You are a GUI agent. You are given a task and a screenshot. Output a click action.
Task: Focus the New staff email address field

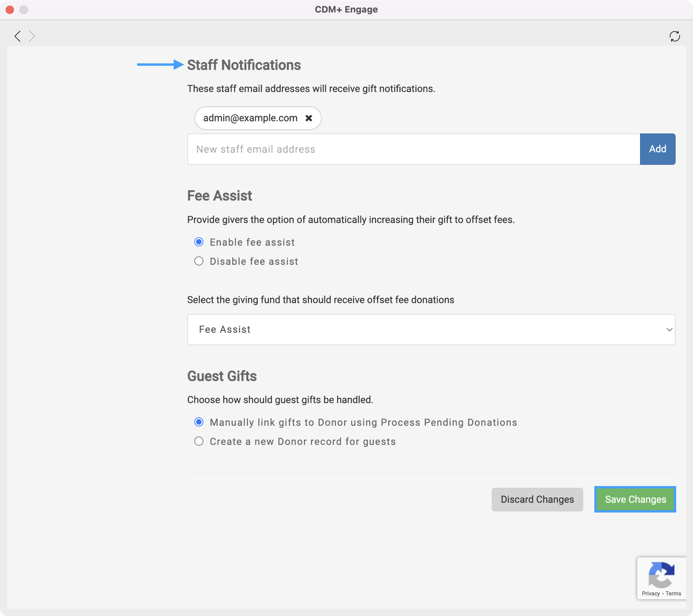tap(413, 149)
